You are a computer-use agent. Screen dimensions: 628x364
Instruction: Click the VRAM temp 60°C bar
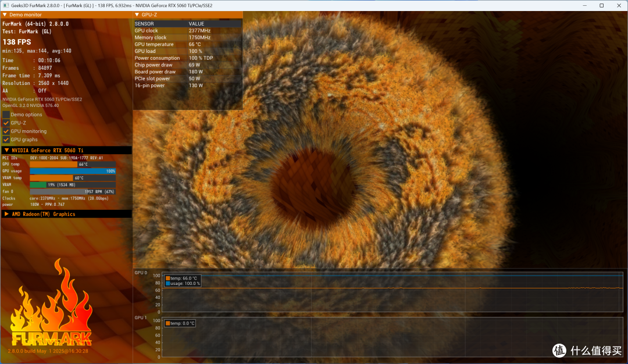(x=73, y=178)
